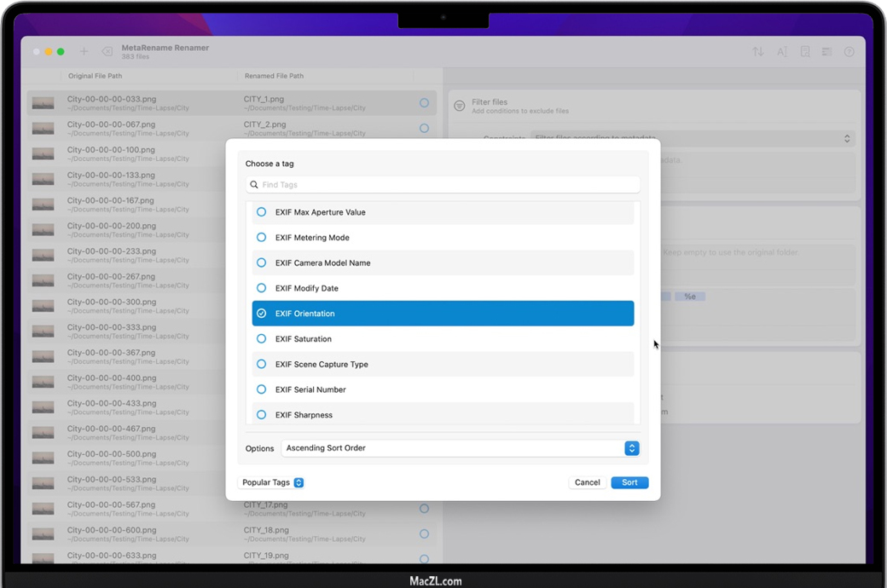Click the City-00-00-00-033.png thumbnail
887x588 pixels.
click(43, 103)
